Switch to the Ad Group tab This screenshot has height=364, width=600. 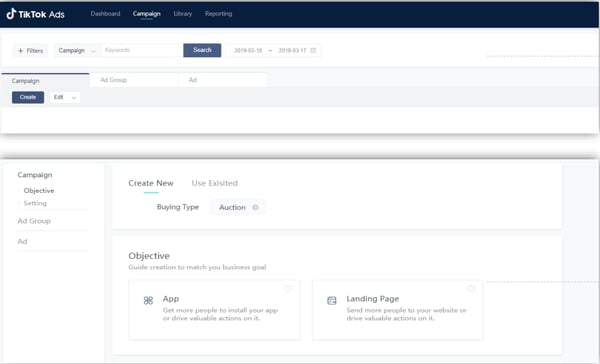pos(134,80)
